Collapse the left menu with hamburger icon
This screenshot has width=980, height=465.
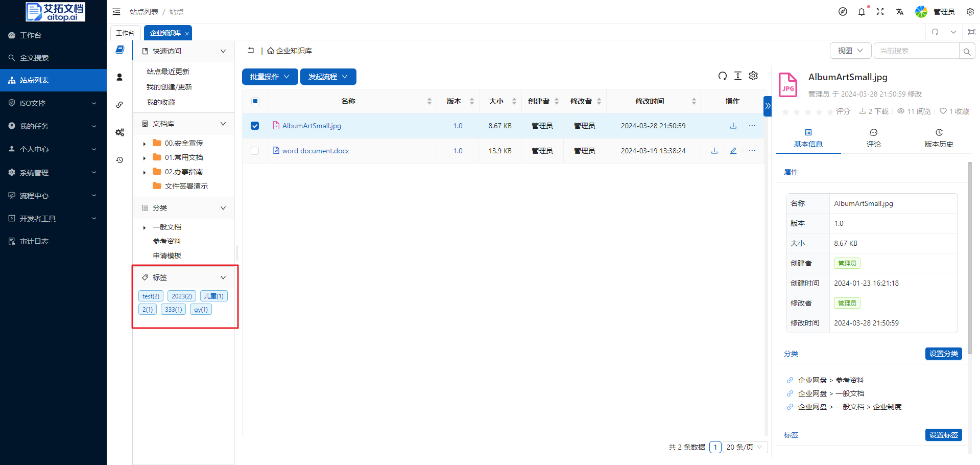pos(116,12)
